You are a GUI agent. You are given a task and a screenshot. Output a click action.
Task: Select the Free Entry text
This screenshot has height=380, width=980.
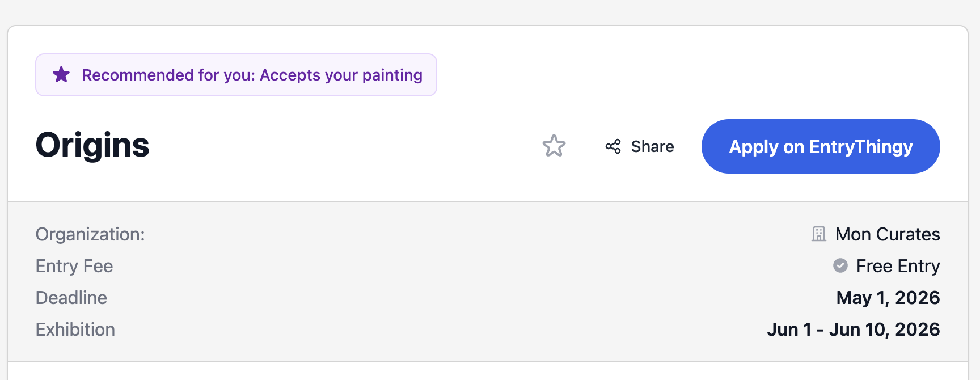pyautogui.click(x=898, y=266)
